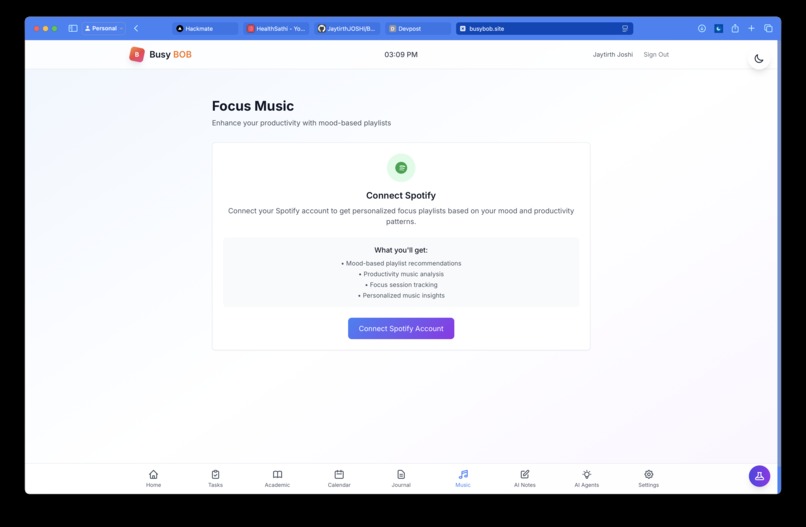Open the Personal profile dropdown
This screenshot has width=806, height=527.
pyautogui.click(x=103, y=28)
